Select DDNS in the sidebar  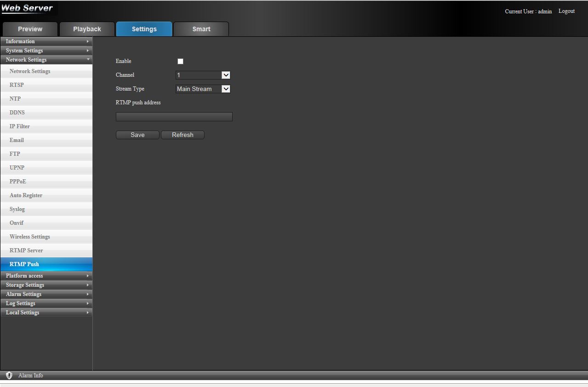[x=17, y=113]
